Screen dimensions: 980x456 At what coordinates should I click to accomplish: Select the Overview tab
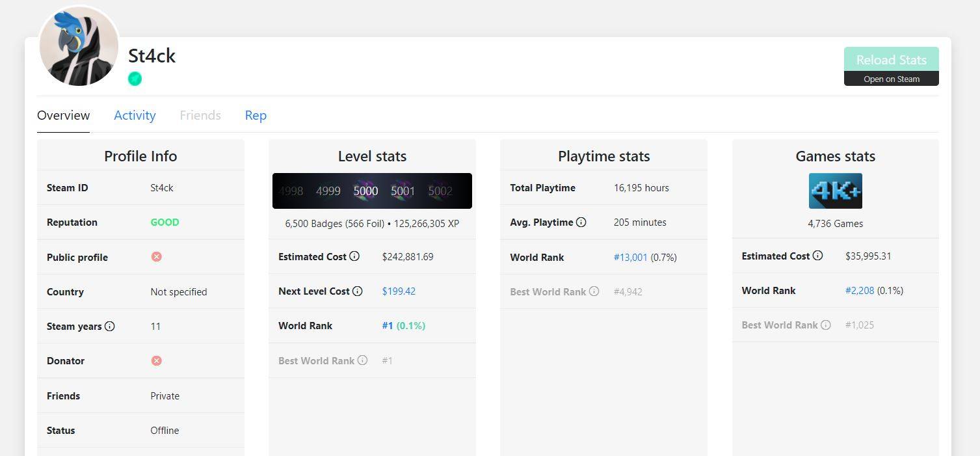click(x=63, y=115)
